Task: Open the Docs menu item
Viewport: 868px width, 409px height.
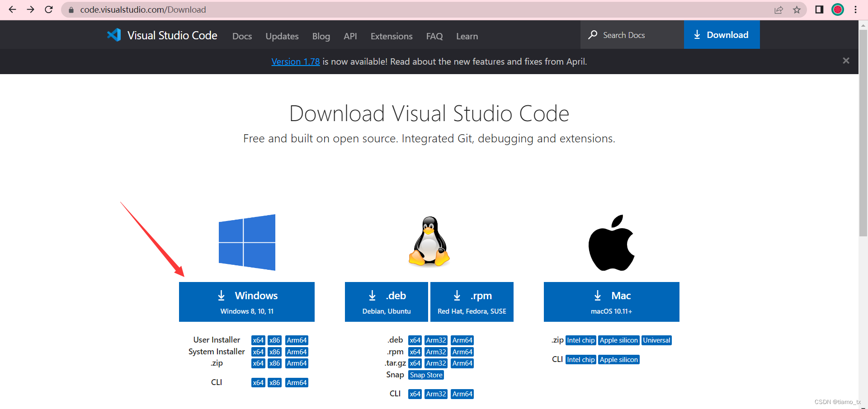Action: pos(242,36)
